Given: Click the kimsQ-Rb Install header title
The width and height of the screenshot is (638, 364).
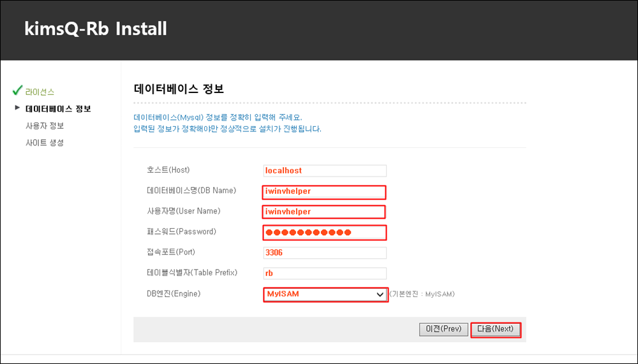Looking at the screenshot, I should pyautogui.click(x=96, y=29).
